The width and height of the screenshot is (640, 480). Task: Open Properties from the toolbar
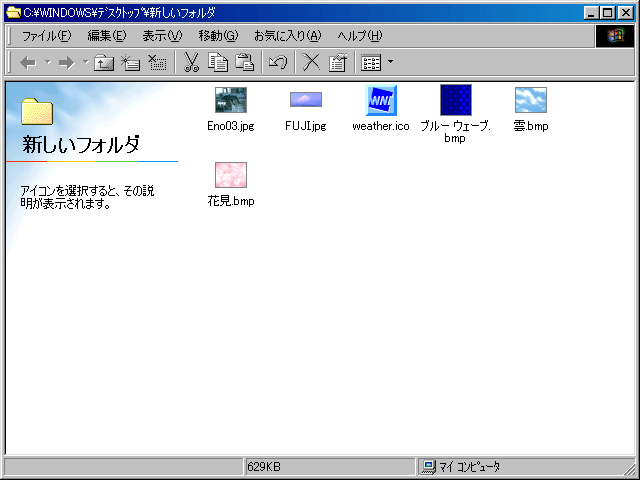(338, 63)
